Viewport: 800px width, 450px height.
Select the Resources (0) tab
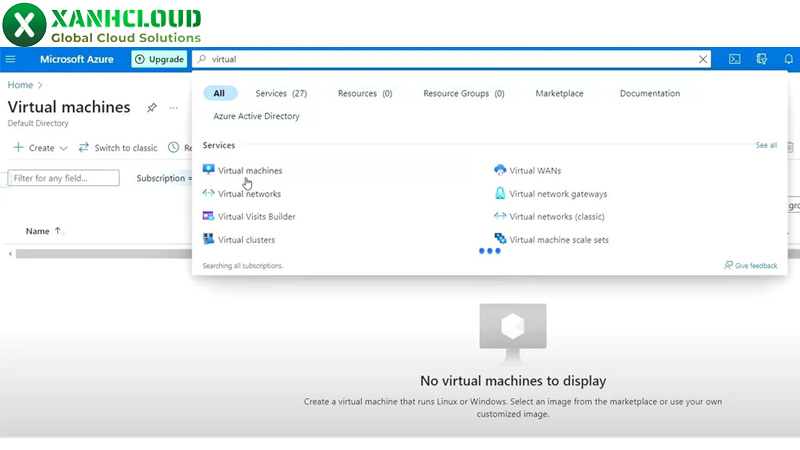pos(365,93)
